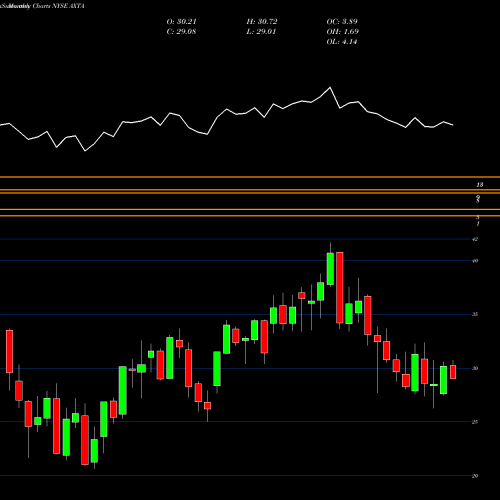Image resolution: width=500 pixels, height=500 pixels.
Task: Click the long red candle right after the peak
Action: (340, 288)
